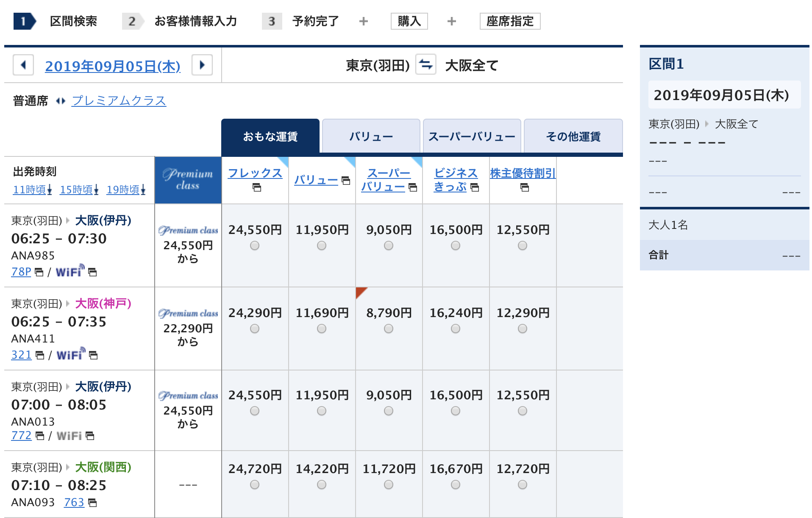812x518 pixels.
Task: Click the 座席指定 step box
Action: coord(510,21)
